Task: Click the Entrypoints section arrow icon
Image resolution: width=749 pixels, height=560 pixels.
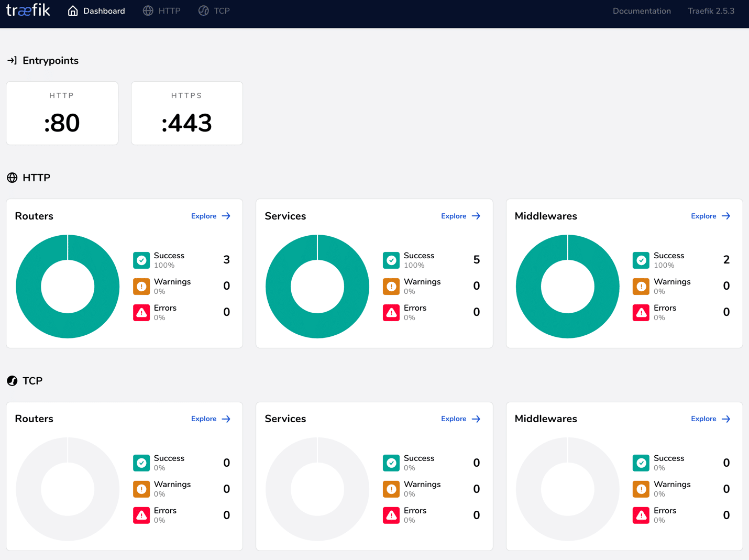Action: click(12, 61)
